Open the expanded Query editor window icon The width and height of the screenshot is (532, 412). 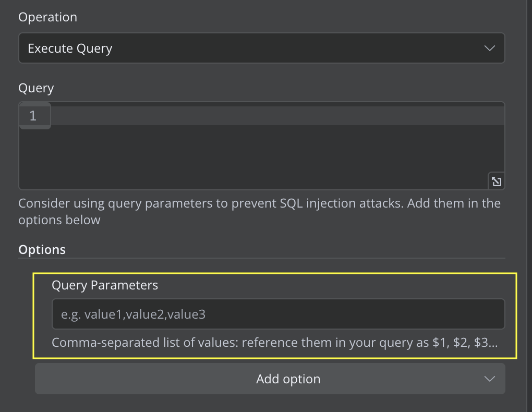coord(496,181)
